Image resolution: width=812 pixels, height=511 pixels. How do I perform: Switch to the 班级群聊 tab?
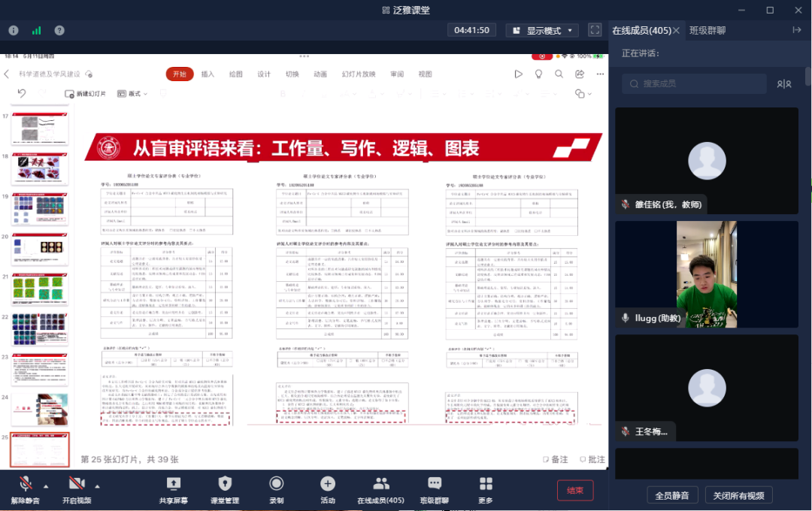point(707,30)
